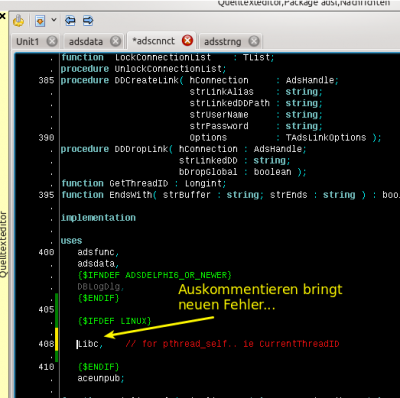Click the X on the docked panel
The height and width of the screenshot is (398, 400).
point(3,16)
